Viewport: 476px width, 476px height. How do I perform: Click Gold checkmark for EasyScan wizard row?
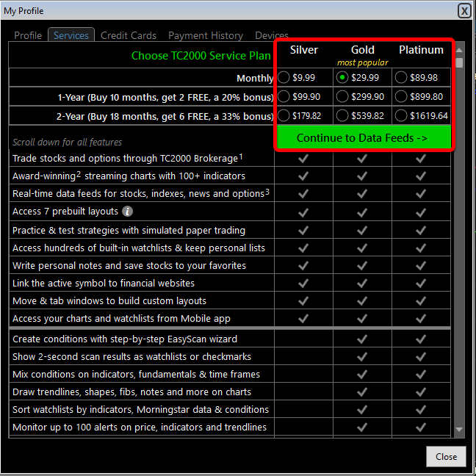click(x=362, y=339)
